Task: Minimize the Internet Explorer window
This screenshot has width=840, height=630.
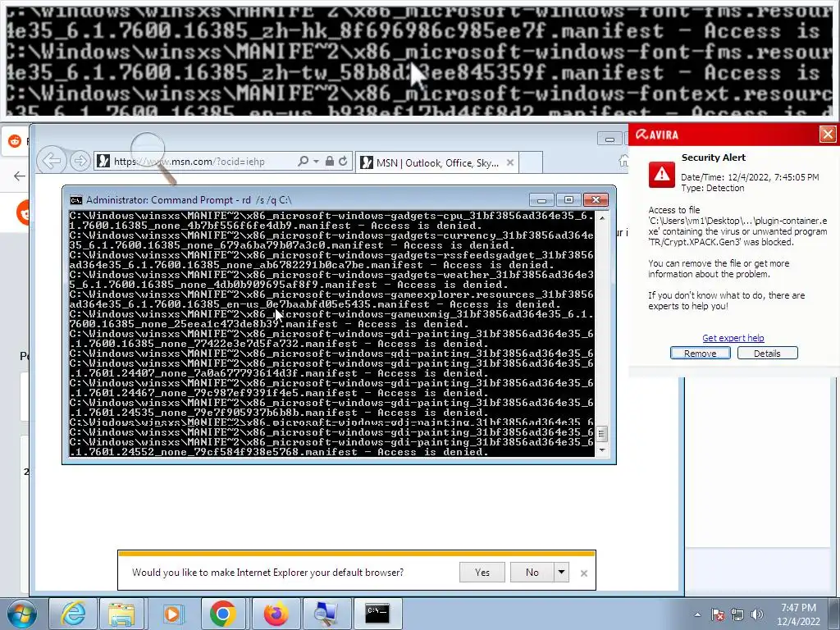Action: tap(609, 139)
